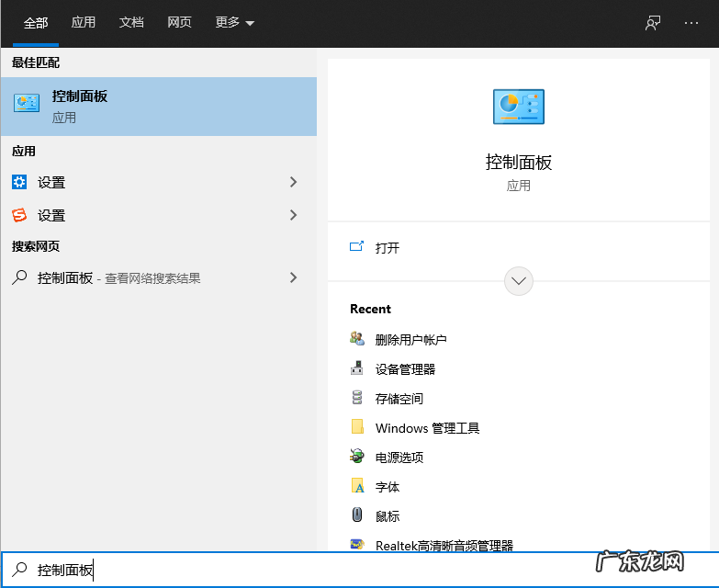Screen dimensions: 719x588
Task: Click the Windows 管理工具 folder icon
Action: point(358,427)
